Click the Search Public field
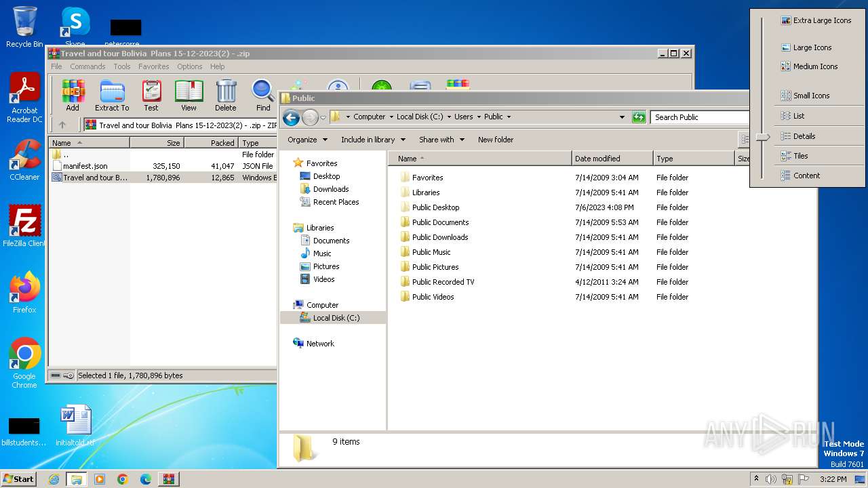The image size is (868, 488). click(x=698, y=117)
